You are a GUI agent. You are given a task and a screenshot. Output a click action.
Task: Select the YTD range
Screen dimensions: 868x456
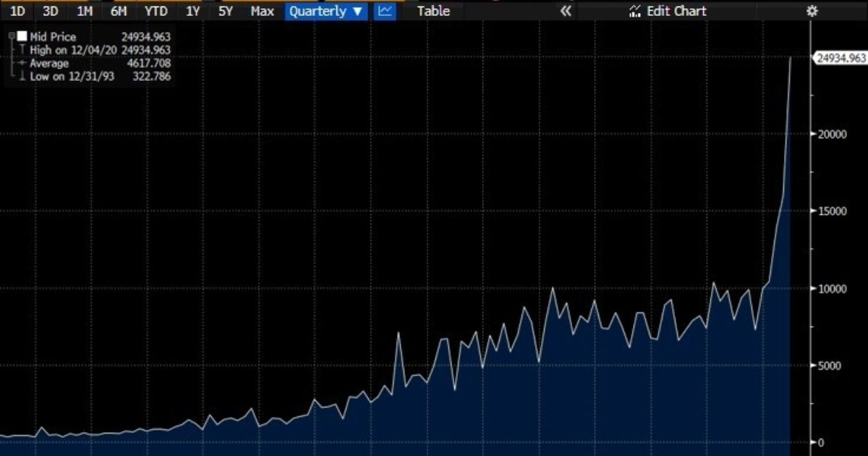(x=156, y=11)
